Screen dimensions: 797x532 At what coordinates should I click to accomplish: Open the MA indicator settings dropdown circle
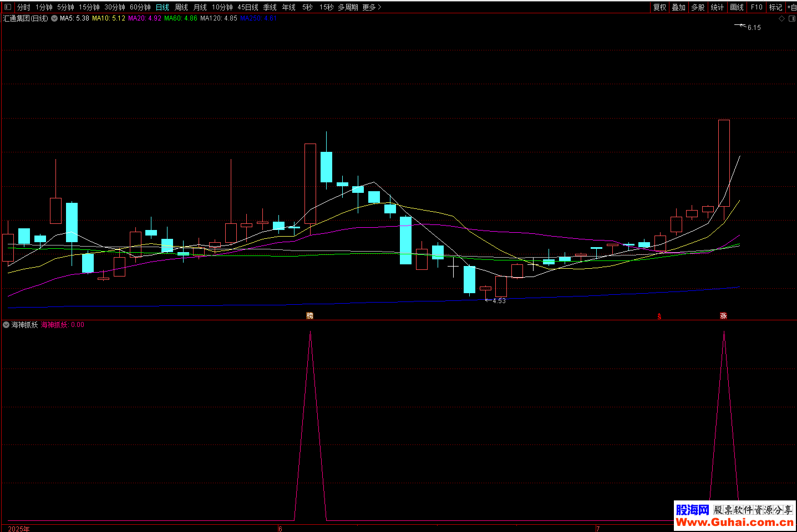(x=54, y=18)
